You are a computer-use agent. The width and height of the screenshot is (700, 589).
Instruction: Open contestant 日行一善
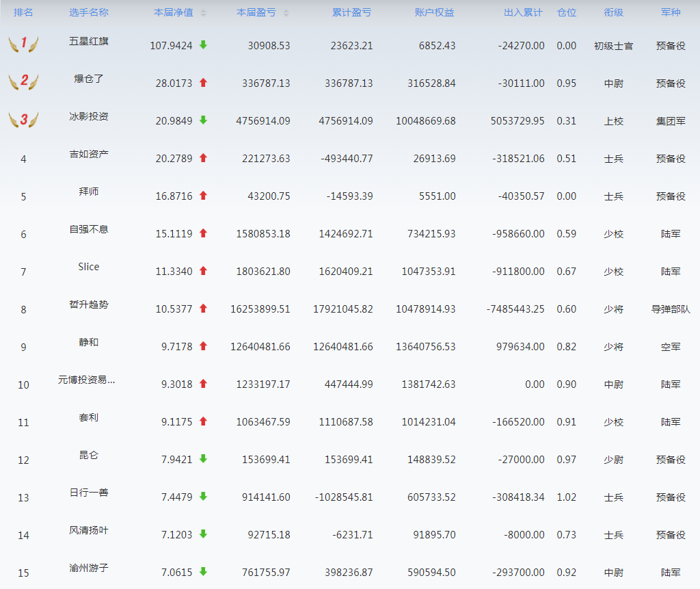coord(89,493)
